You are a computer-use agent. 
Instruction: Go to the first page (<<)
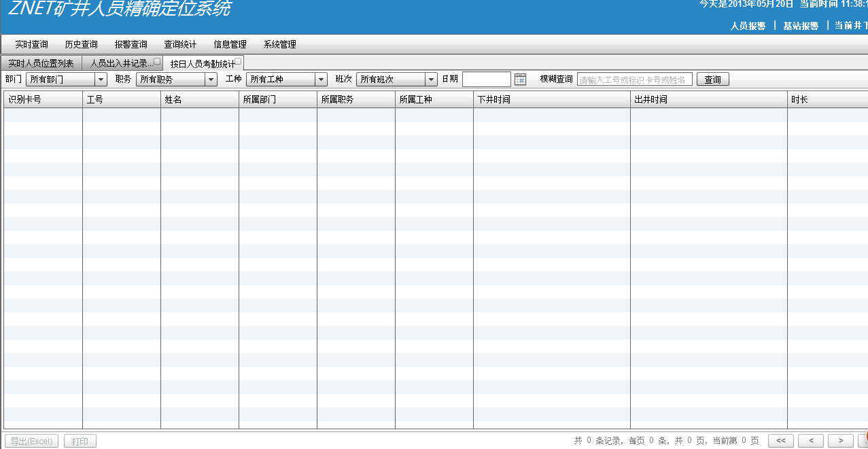pyautogui.click(x=780, y=441)
